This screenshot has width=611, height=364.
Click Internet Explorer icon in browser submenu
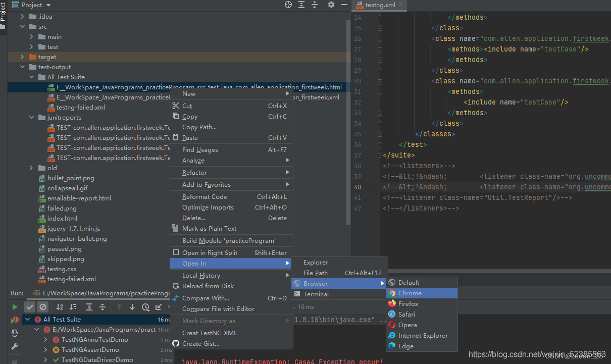(x=392, y=336)
